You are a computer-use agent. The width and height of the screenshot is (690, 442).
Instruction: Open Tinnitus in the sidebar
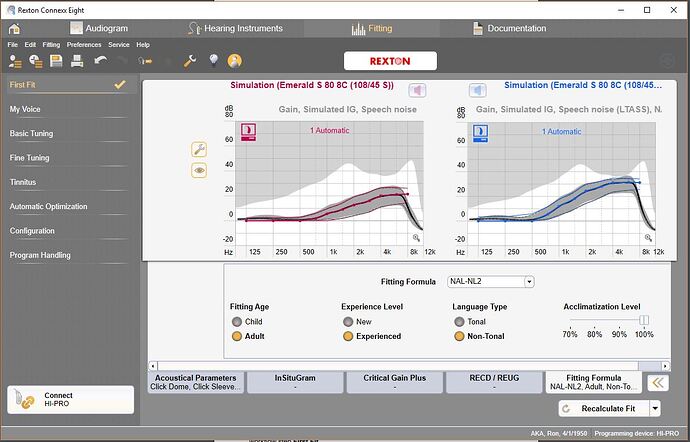[x=68, y=182]
